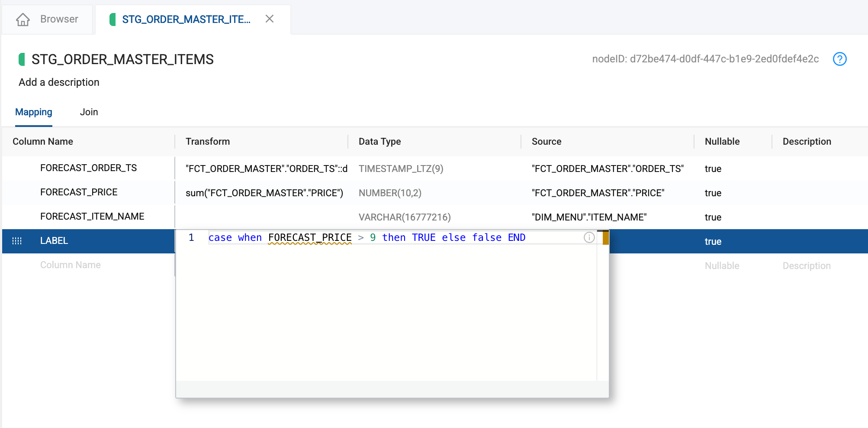The image size is (868, 428).
Task: Click the "FCT_ORDER_MASTER"."ORDER_TS" source cell
Action: pos(608,169)
